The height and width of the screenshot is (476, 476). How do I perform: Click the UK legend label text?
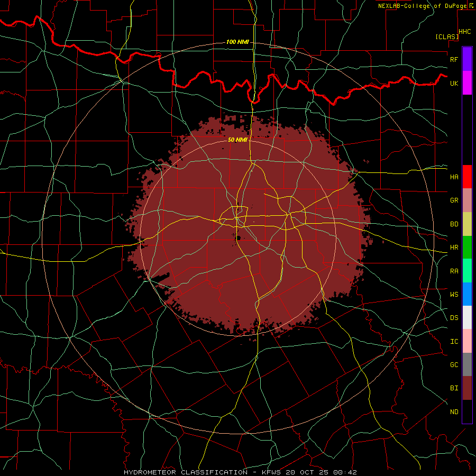point(454,83)
